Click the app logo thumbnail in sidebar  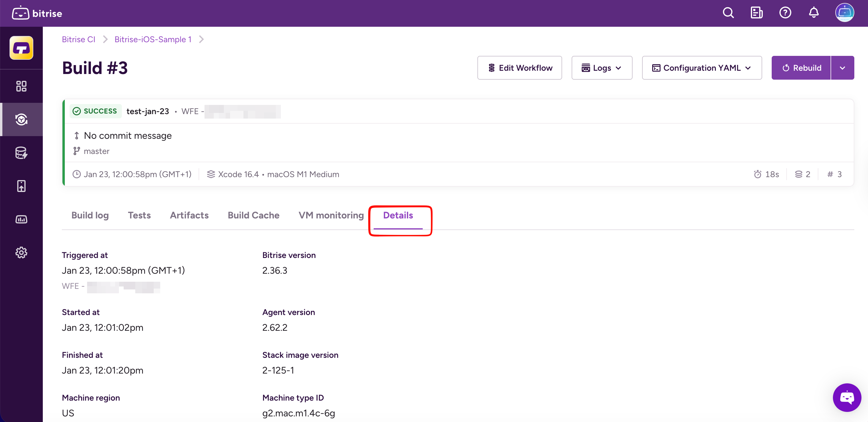(21, 48)
